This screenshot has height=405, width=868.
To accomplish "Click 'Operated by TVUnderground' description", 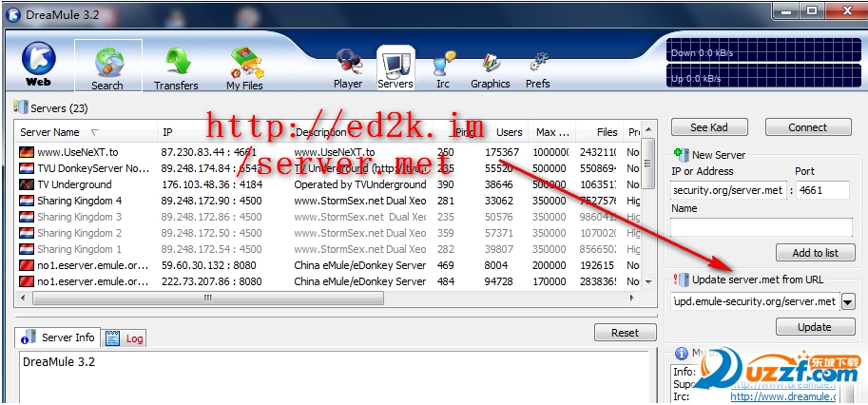I will tap(360, 184).
